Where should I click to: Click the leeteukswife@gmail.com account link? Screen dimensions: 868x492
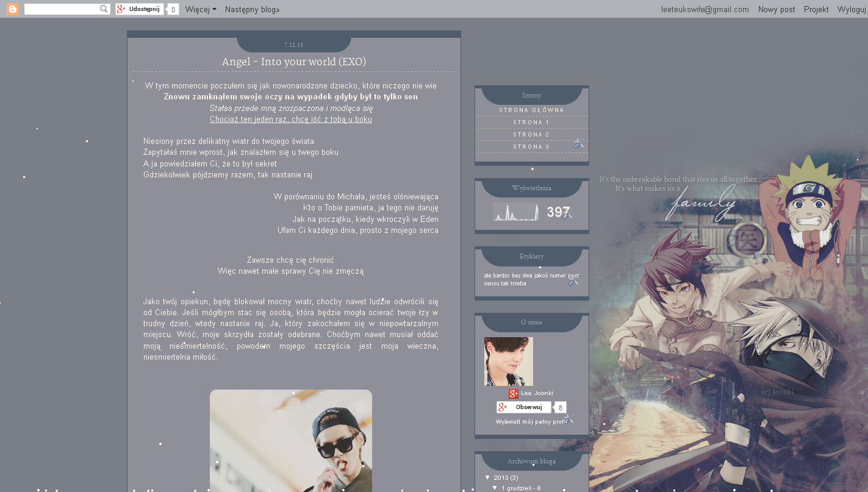705,9
